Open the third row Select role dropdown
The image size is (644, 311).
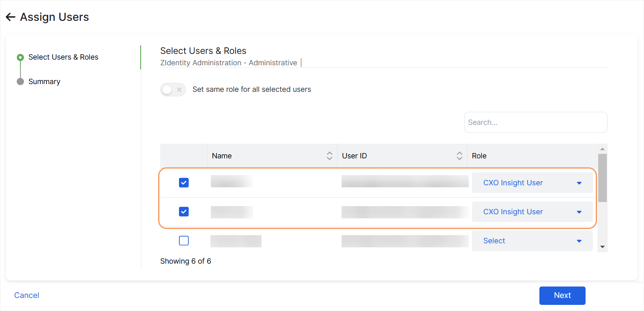(x=532, y=241)
